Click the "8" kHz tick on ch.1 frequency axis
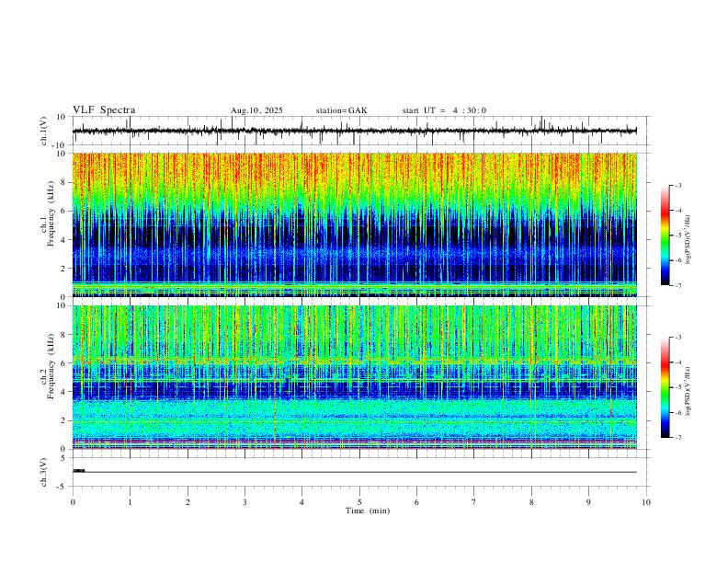Screen dimensions: 728x563 63,182
